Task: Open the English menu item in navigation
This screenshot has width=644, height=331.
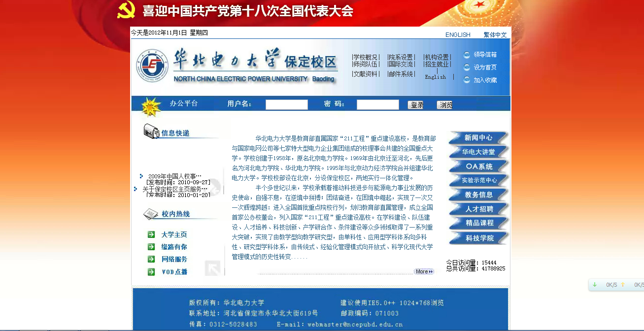Action: (436, 77)
